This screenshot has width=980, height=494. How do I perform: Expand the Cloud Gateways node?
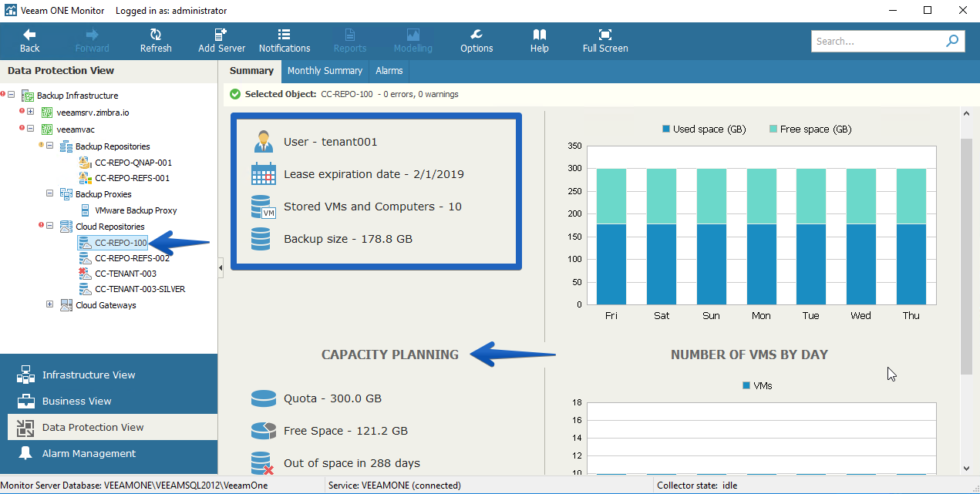pyautogui.click(x=49, y=304)
